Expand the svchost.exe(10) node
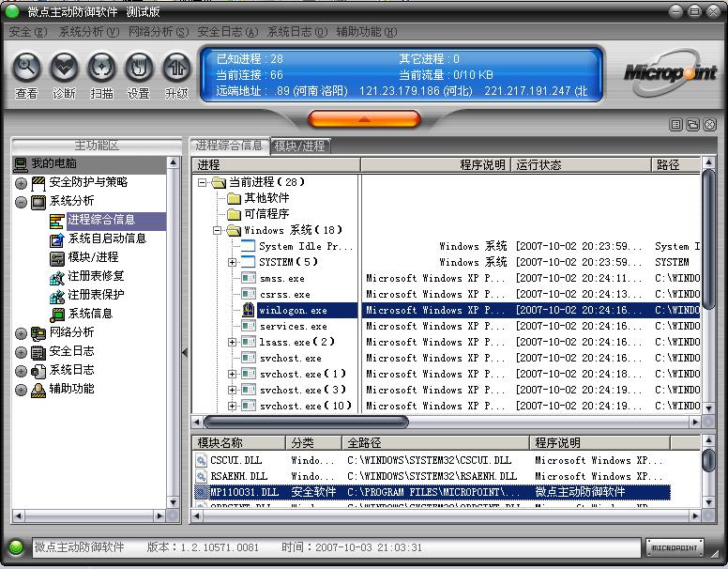Screen dimensions: 728x569 click(232, 406)
